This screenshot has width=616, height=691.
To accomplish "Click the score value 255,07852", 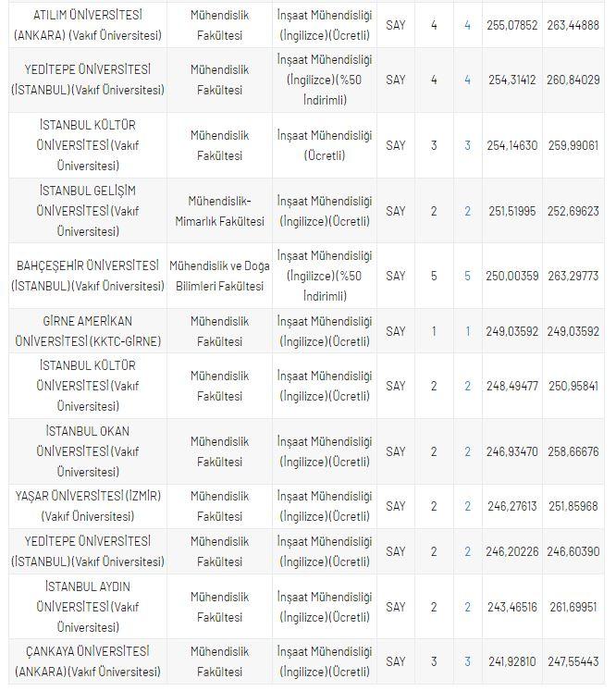I will pyautogui.click(x=511, y=25).
